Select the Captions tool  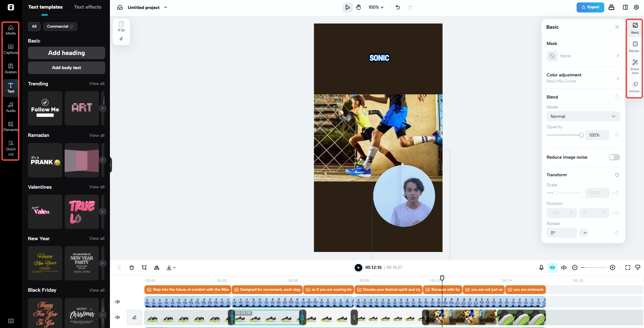tap(11, 49)
